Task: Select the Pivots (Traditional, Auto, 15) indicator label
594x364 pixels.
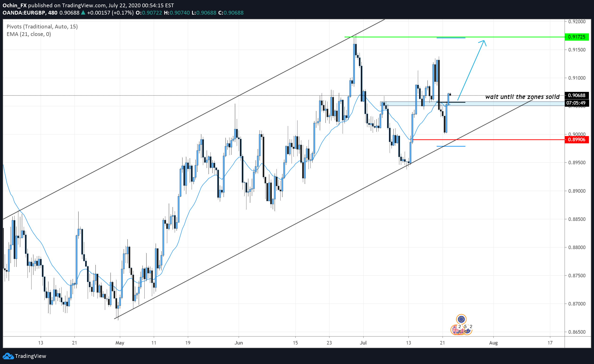Action: tap(42, 27)
